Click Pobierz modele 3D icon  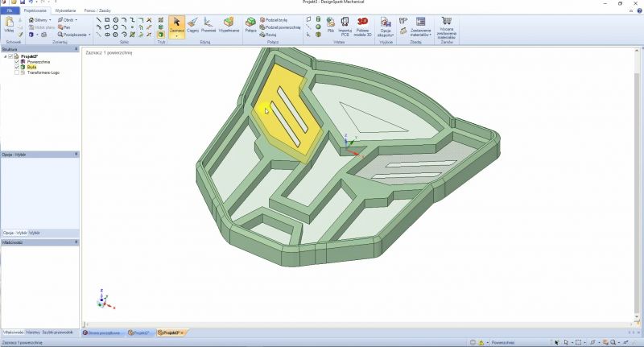[363, 27]
